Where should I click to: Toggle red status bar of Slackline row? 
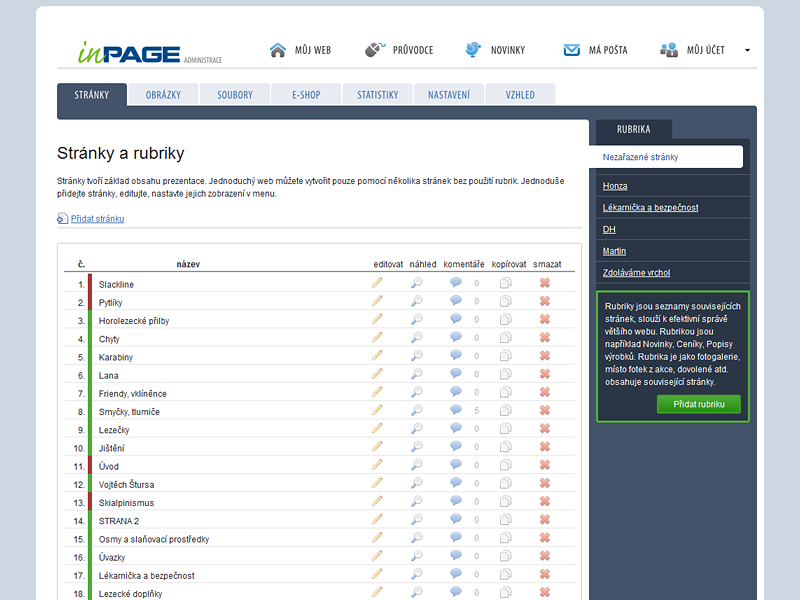tap(90, 284)
